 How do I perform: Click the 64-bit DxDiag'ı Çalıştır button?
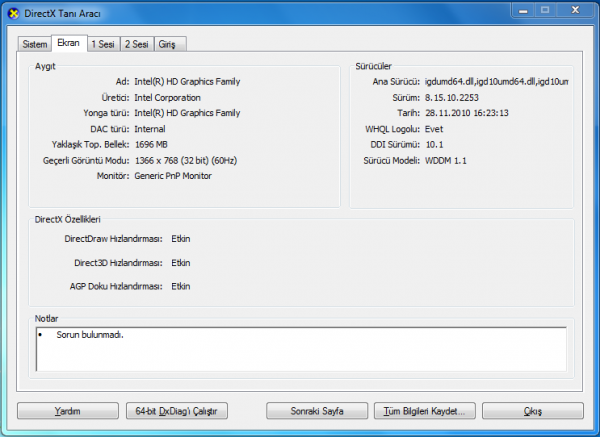coord(177,411)
